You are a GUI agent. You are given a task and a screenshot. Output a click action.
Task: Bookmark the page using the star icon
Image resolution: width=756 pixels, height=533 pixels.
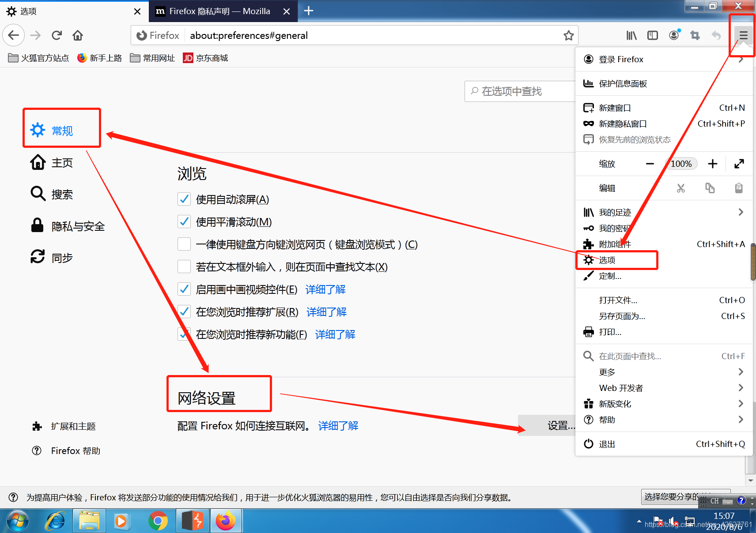coord(568,35)
